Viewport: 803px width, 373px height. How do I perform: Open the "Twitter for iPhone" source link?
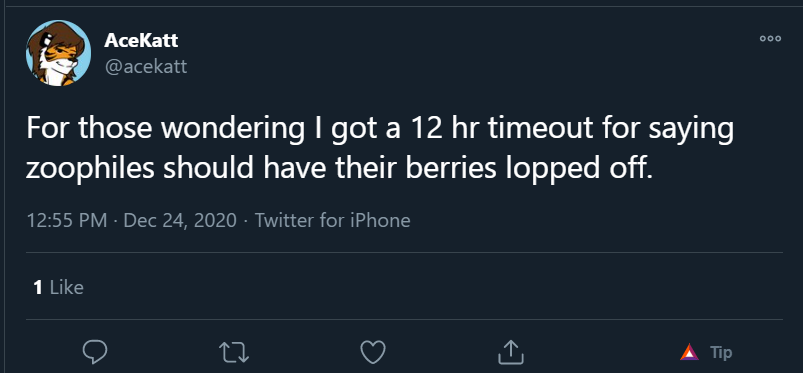[x=332, y=221]
